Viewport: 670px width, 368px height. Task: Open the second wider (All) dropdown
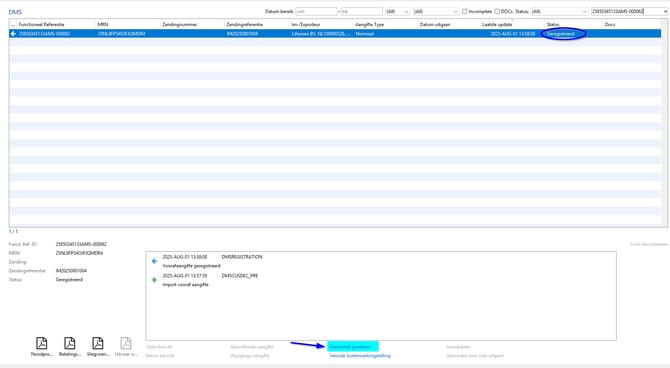tap(435, 12)
